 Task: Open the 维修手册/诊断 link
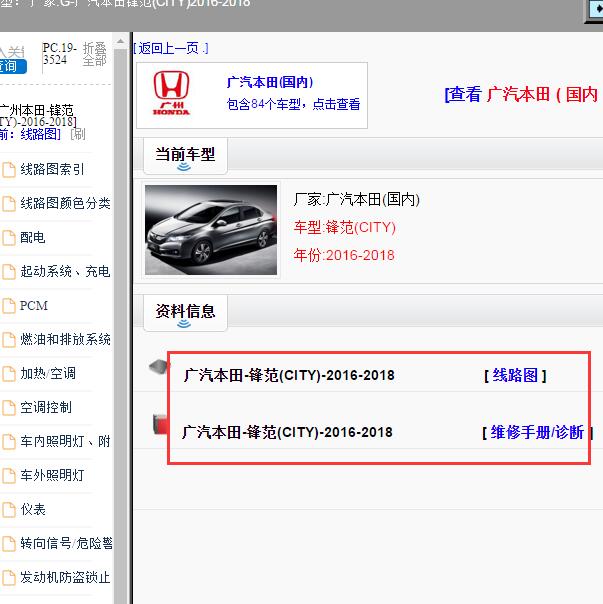[x=537, y=432]
